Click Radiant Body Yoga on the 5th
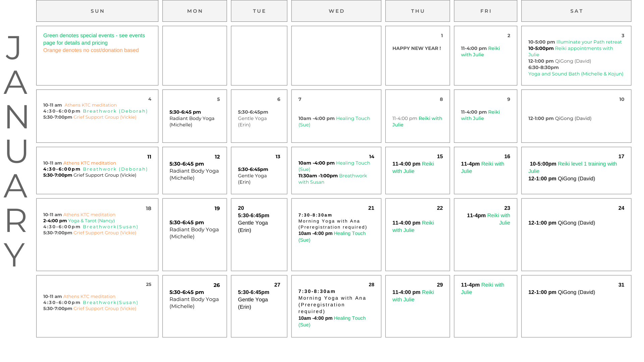Viewport: 644px width, 362px height. pos(192,118)
